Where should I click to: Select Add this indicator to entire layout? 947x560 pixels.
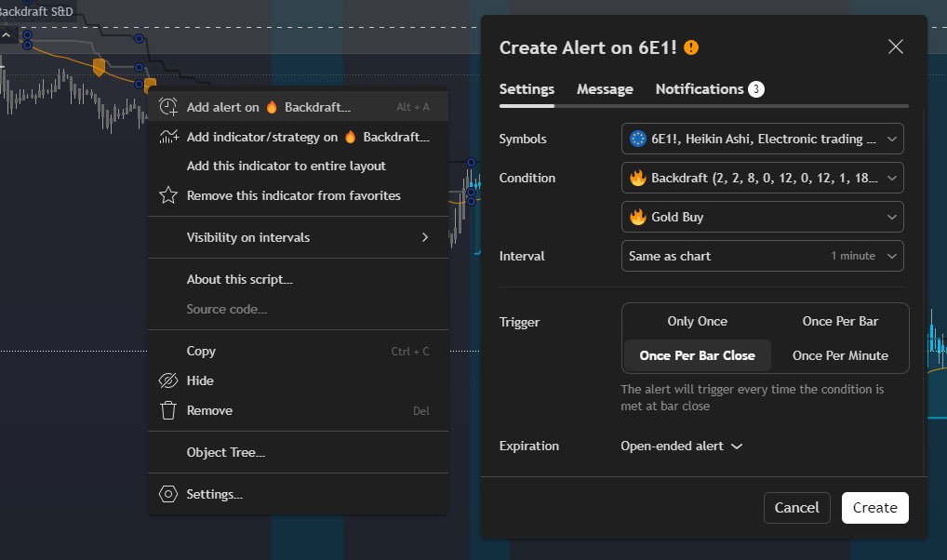click(x=298, y=167)
